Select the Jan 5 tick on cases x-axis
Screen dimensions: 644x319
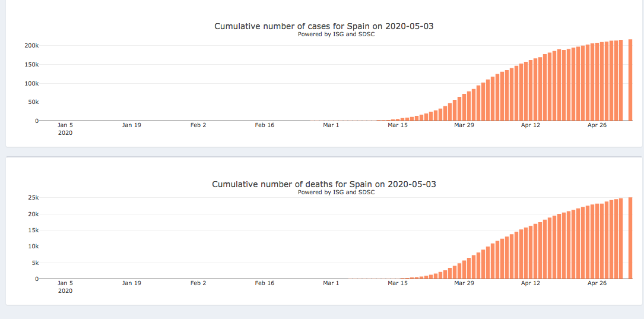[65, 125]
